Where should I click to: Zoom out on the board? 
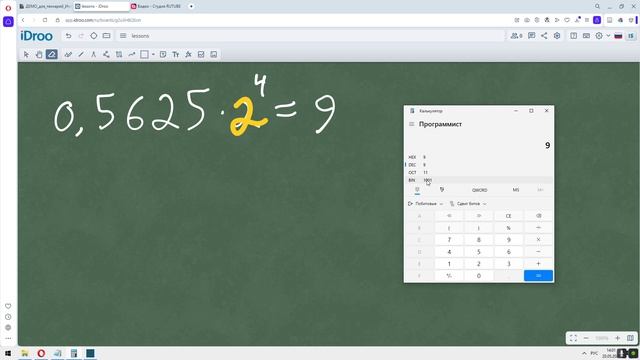point(586,338)
